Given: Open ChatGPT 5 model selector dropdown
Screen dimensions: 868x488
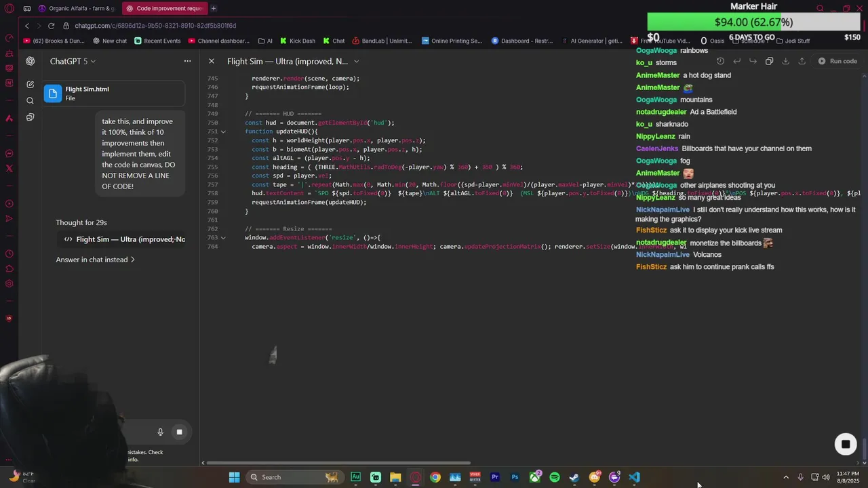Looking at the screenshot, I should [73, 61].
